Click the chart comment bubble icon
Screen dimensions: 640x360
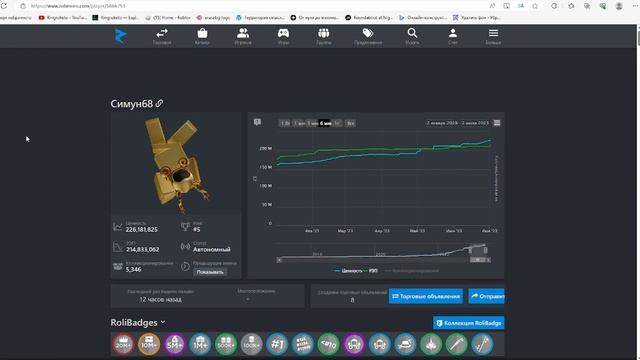coord(257,122)
